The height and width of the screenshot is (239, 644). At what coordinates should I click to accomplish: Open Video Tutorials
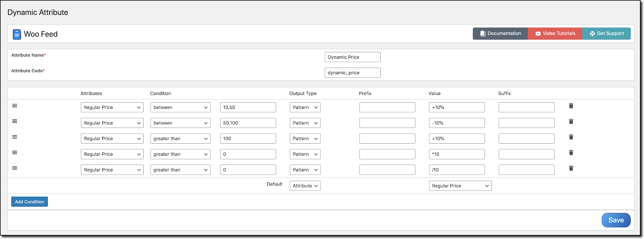pyautogui.click(x=555, y=34)
